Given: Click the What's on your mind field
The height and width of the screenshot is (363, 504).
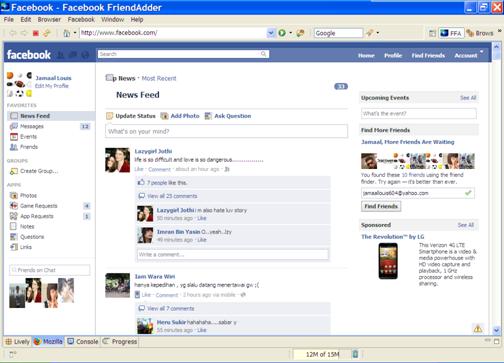Looking at the screenshot, I should (x=227, y=131).
